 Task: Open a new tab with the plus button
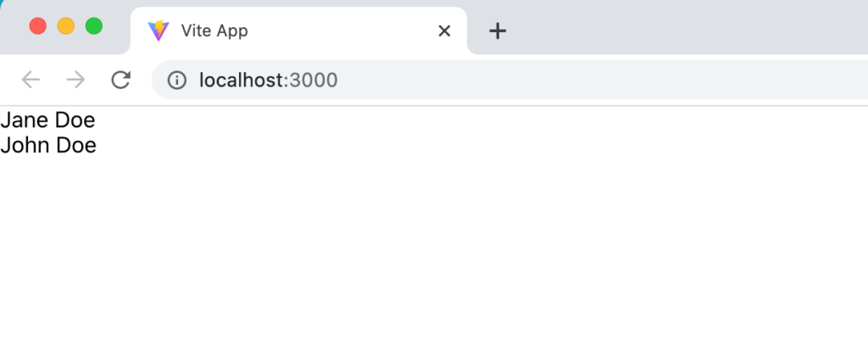point(498,31)
